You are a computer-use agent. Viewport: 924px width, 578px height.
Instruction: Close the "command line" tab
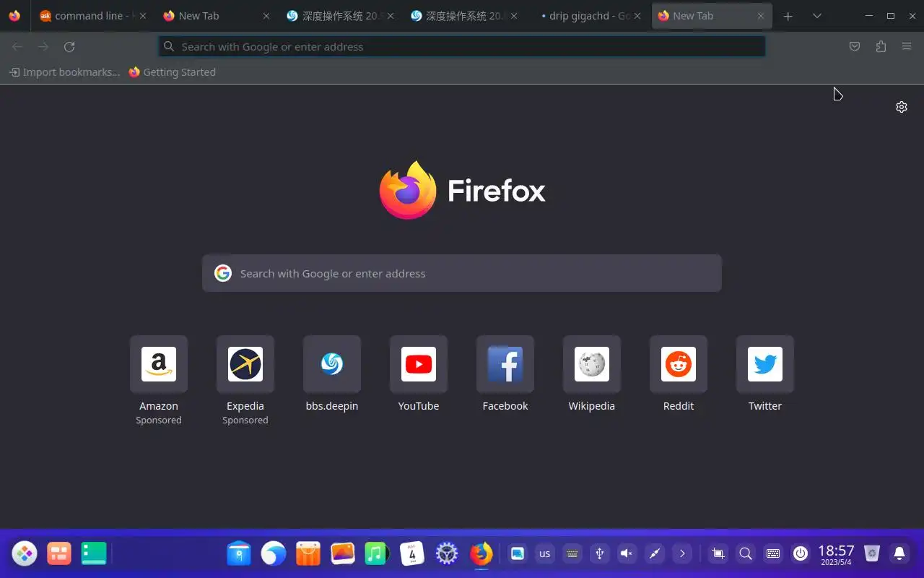click(x=142, y=16)
